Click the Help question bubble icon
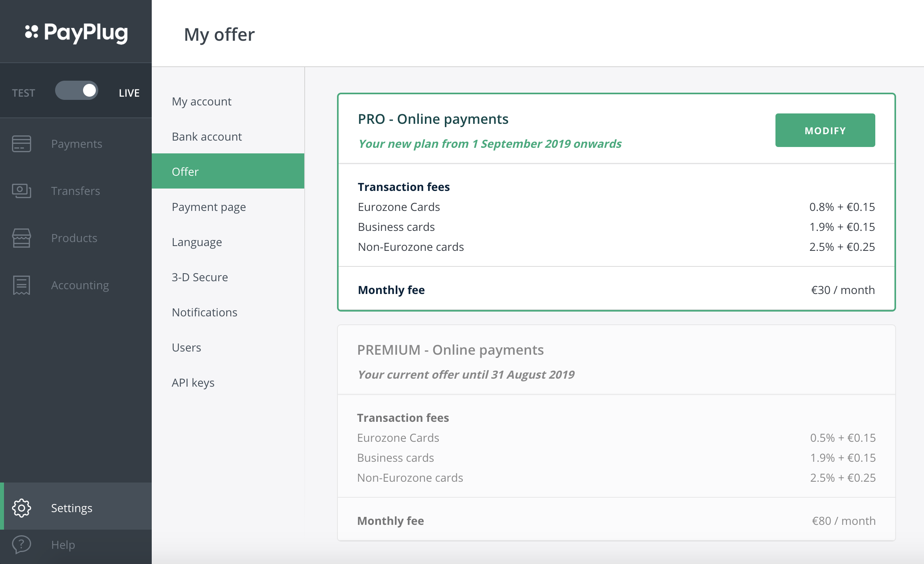 click(x=22, y=544)
